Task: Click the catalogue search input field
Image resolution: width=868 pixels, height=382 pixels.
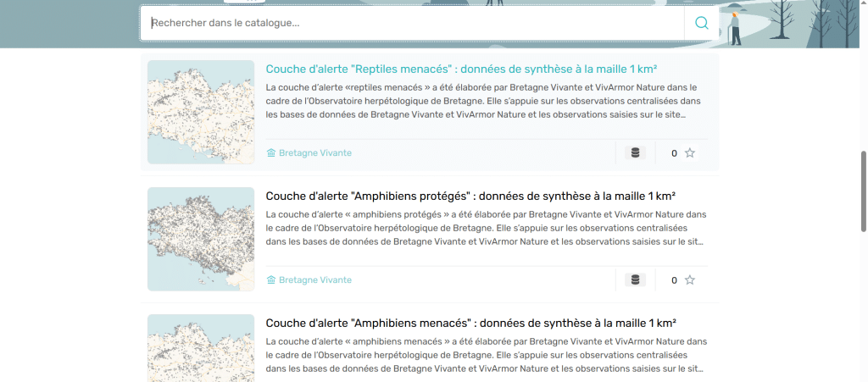Action: pos(415,23)
